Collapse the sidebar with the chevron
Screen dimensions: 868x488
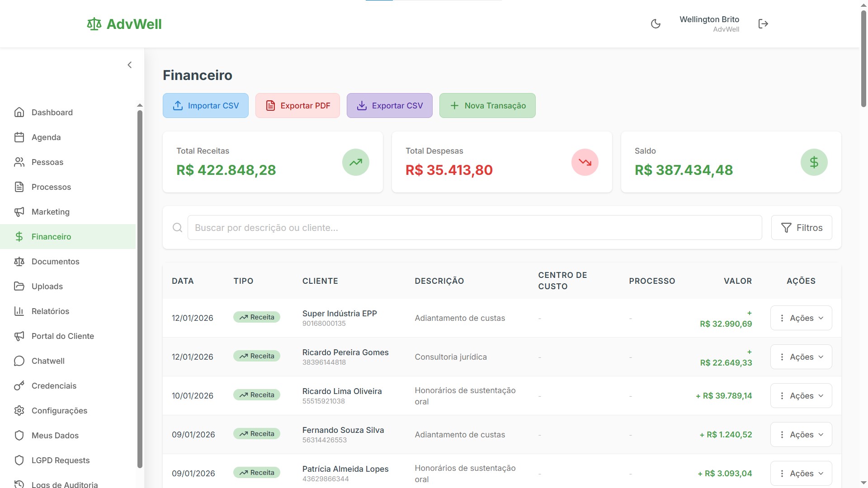click(130, 65)
